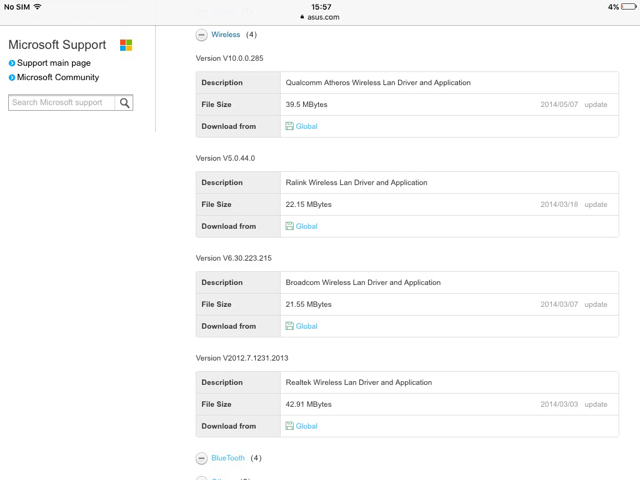Tap the lock icon beside asus.com
This screenshot has height=480, width=640.
[x=302, y=17]
